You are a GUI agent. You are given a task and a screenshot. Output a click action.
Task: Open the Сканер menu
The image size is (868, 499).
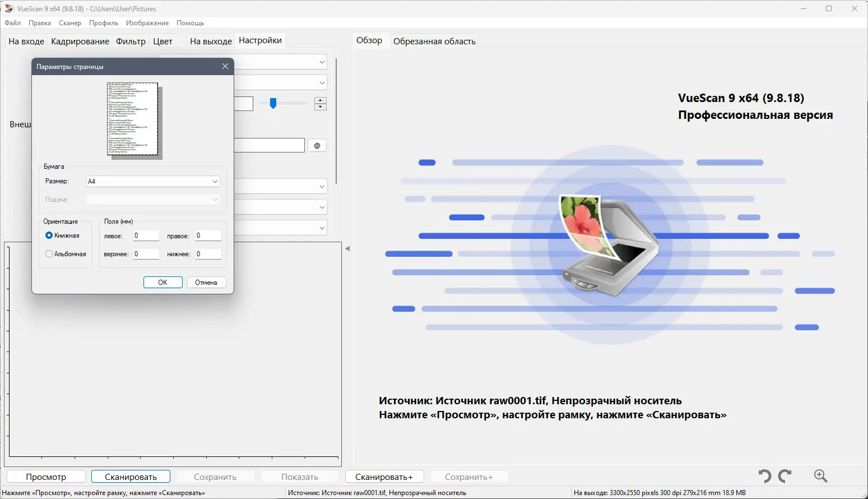(70, 23)
